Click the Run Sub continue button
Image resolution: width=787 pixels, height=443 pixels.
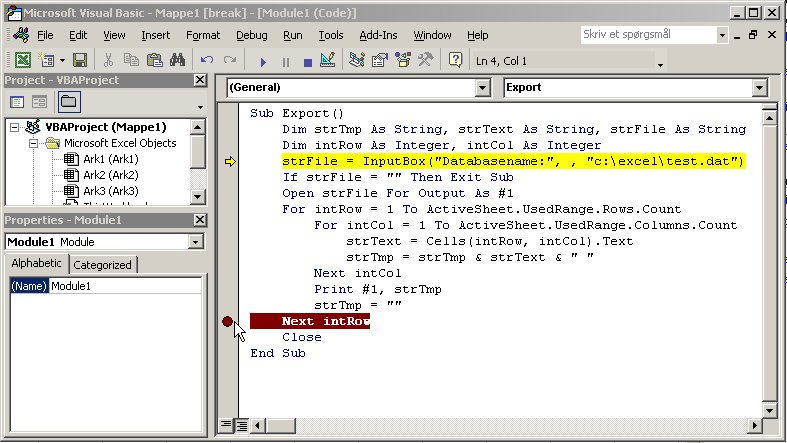coord(263,61)
